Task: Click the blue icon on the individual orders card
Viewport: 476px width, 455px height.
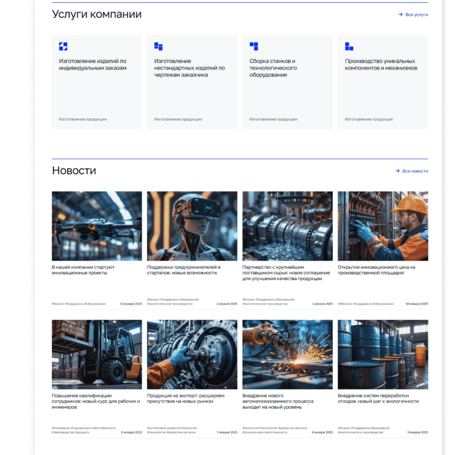Action: pyautogui.click(x=63, y=46)
